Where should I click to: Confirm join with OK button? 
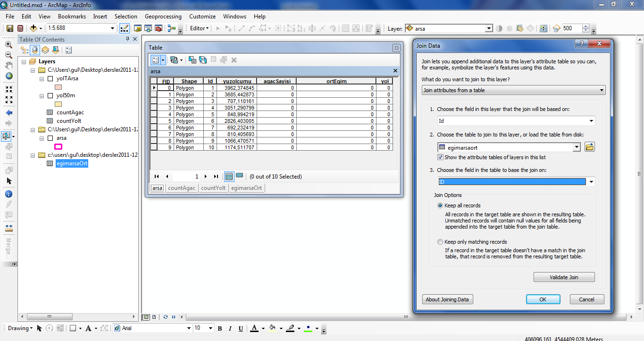click(543, 299)
